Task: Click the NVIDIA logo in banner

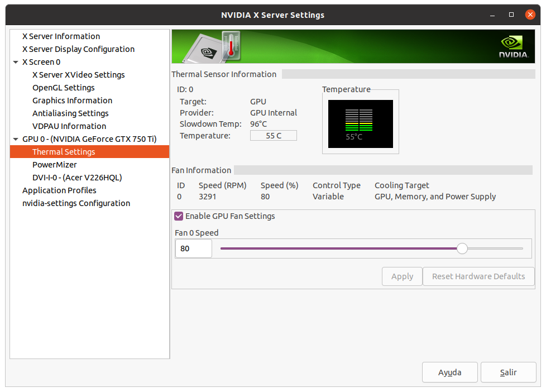Action: point(514,47)
